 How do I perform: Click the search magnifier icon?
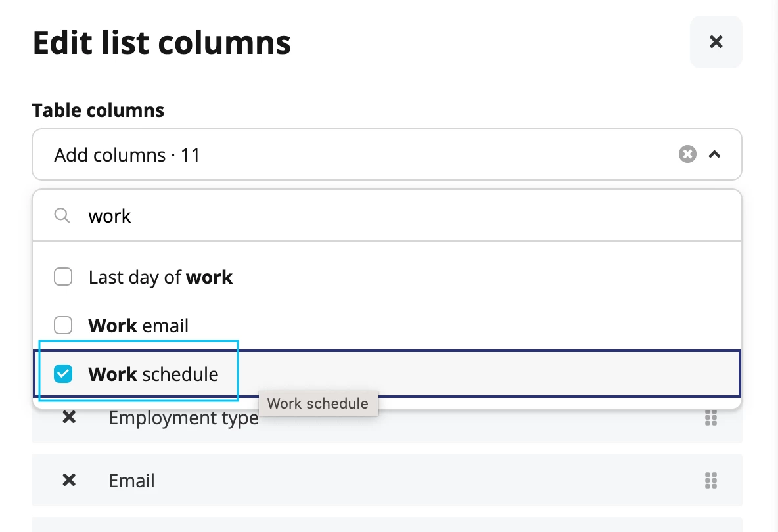tap(62, 215)
